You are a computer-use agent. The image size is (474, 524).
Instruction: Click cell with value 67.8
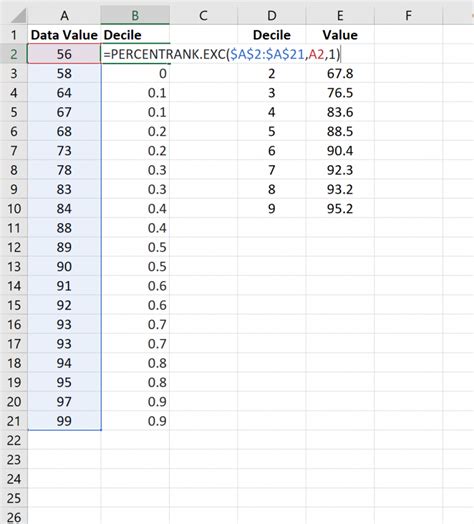tap(340, 73)
